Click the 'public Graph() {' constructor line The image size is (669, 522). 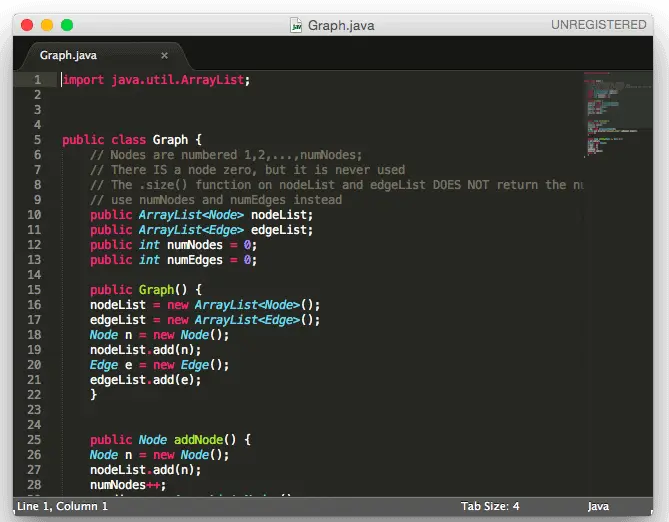tap(146, 290)
